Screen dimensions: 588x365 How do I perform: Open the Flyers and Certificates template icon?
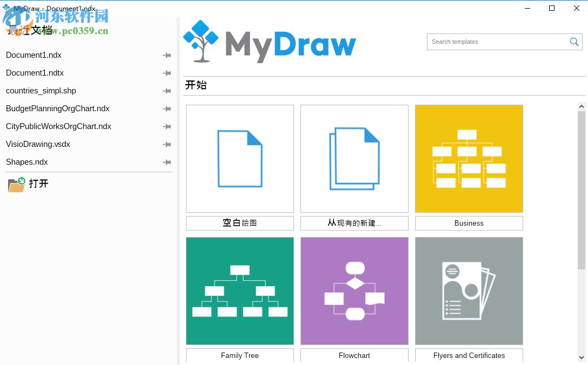pyautogui.click(x=469, y=290)
